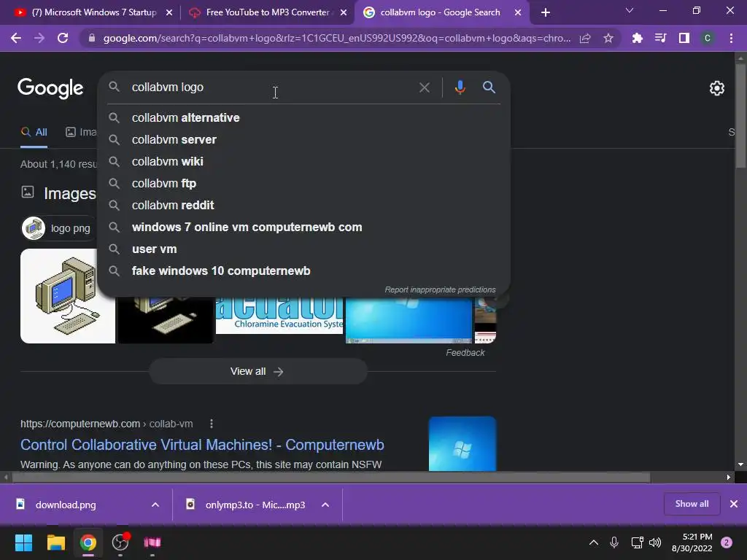This screenshot has height=560, width=747.
Task: Select the All results tab
Action: 34,133
